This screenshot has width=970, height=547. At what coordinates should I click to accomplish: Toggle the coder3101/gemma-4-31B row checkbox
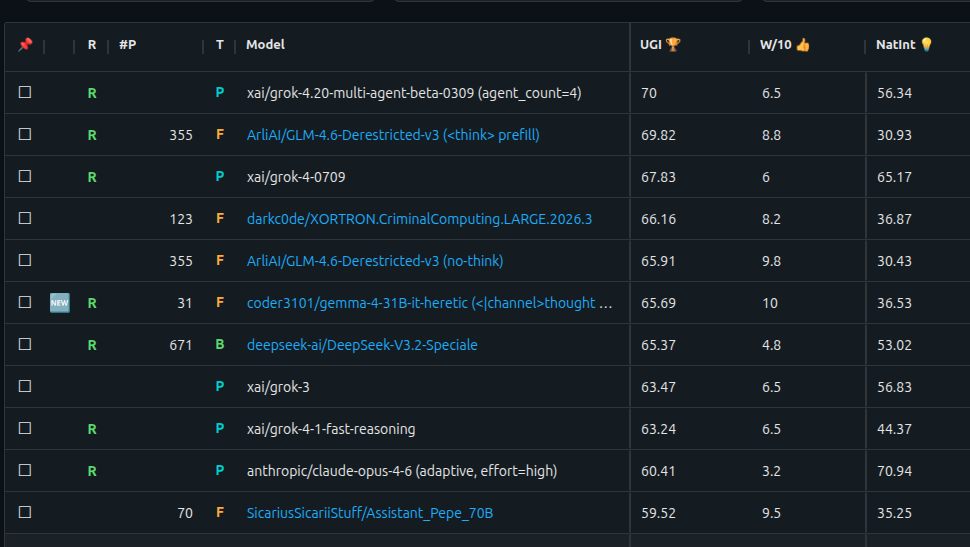(x=25, y=302)
